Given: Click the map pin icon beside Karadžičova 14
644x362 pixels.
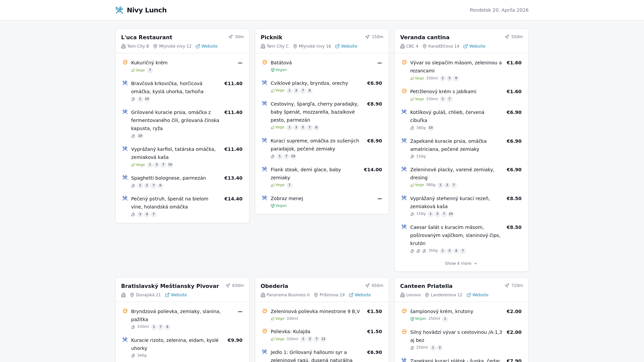Looking at the screenshot, I should 425,46.
